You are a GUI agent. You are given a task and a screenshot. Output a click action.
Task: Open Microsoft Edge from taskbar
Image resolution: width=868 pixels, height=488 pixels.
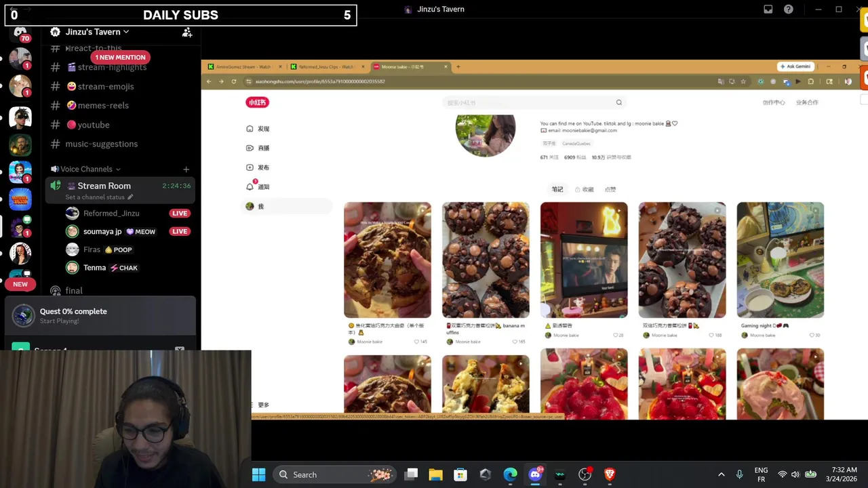(x=510, y=474)
